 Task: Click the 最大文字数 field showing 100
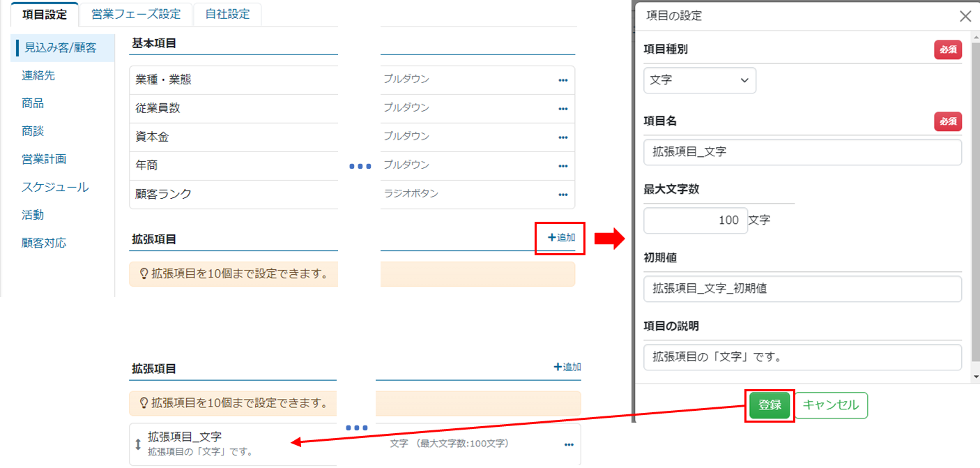tap(695, 220)
